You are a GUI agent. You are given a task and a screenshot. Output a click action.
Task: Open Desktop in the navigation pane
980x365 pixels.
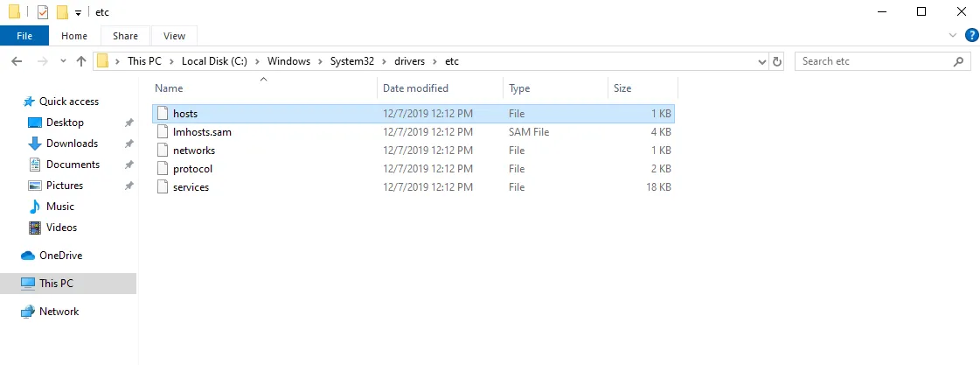pos(65,122)
